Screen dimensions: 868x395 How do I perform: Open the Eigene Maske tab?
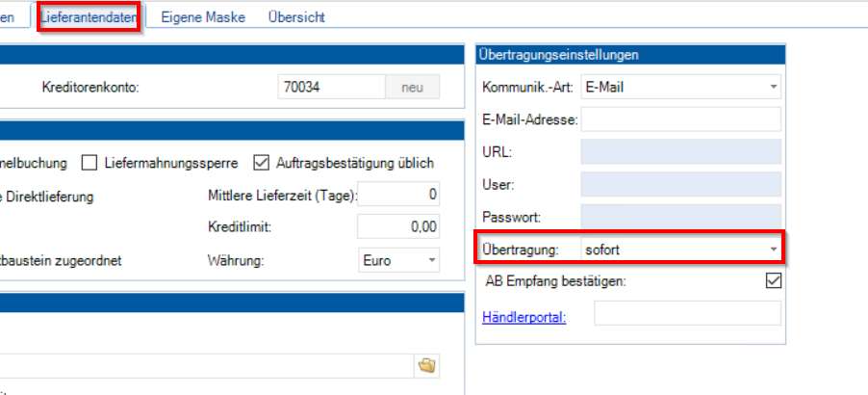203,17
